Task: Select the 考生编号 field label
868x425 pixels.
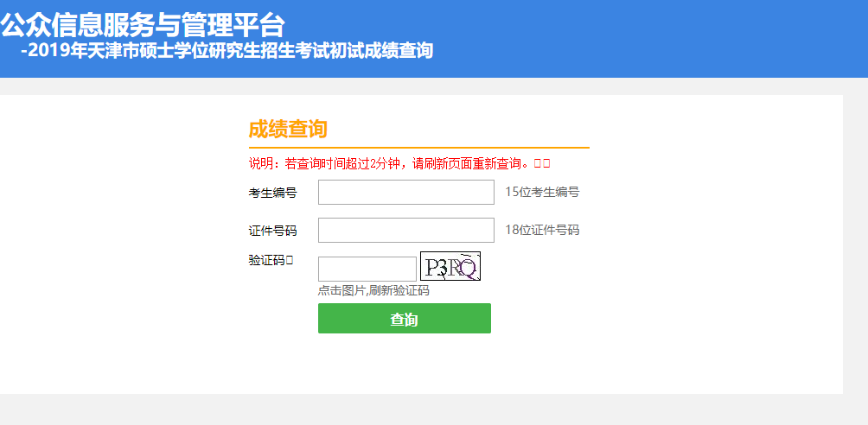Action: [x=272, y=193]
